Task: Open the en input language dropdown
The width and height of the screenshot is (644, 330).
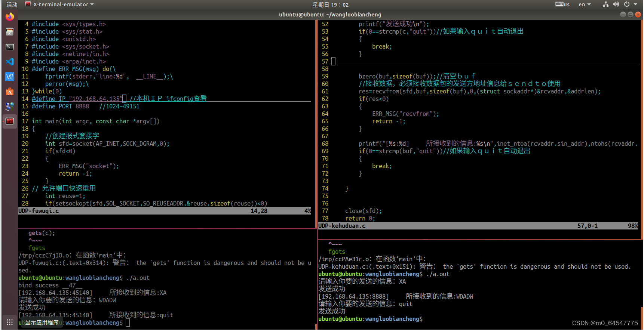Action: point(585,4)
